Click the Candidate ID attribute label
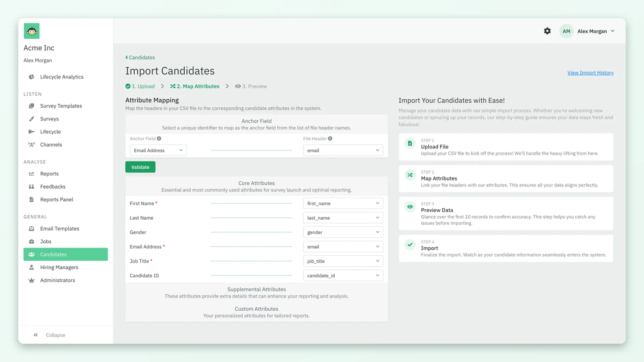The image size is (644, 362). click(x=144, y=276)
